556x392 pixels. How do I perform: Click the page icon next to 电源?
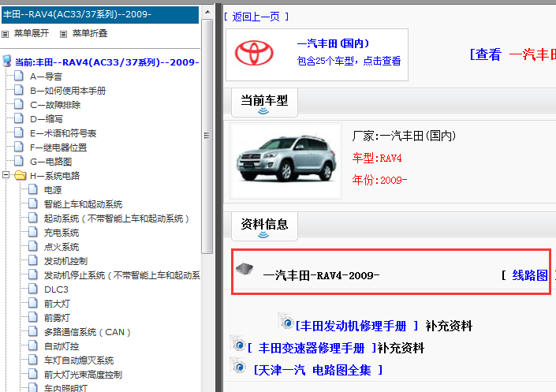[33, 189]
